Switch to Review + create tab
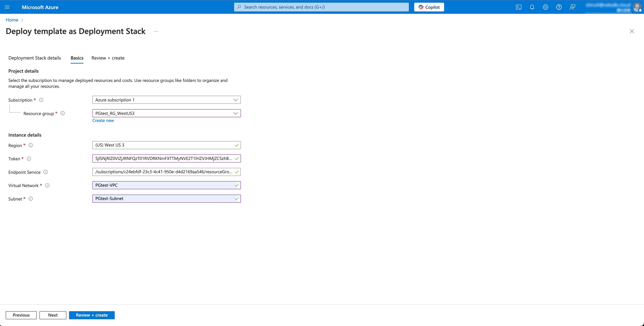Screen dimensions: 644x326 coord(108,58)
